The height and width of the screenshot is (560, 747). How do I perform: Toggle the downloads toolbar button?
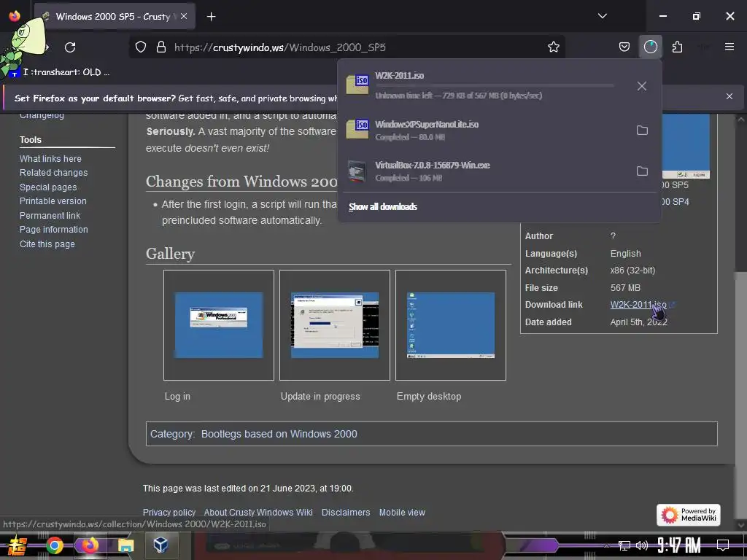(x=650, y=47)
